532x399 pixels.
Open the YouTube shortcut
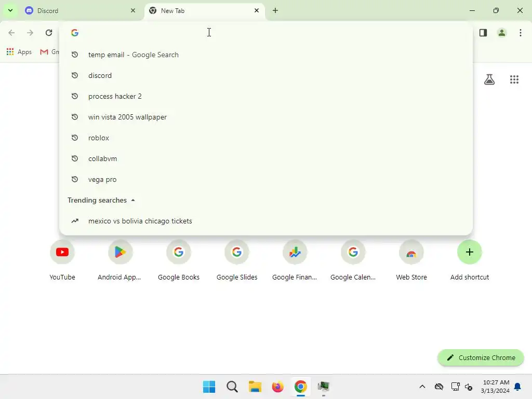pos(62,260)
